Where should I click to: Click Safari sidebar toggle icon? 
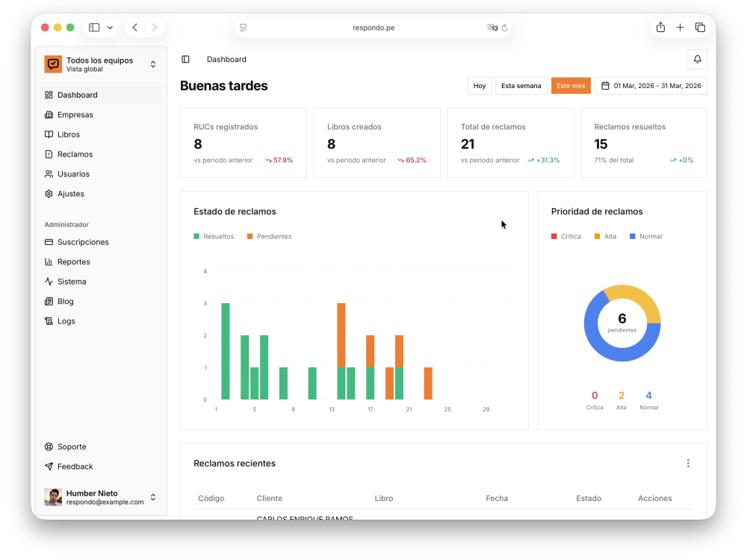(x=94, y=28)
